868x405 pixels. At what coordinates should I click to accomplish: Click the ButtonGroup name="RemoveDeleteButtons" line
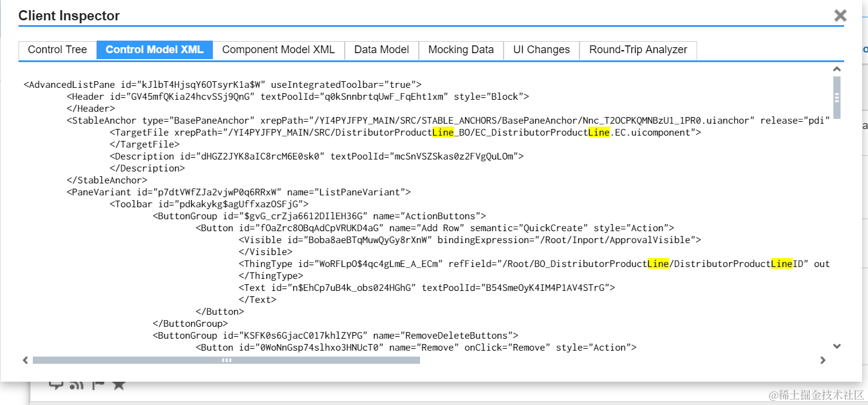pyautogui.click(x=336, y=336)
